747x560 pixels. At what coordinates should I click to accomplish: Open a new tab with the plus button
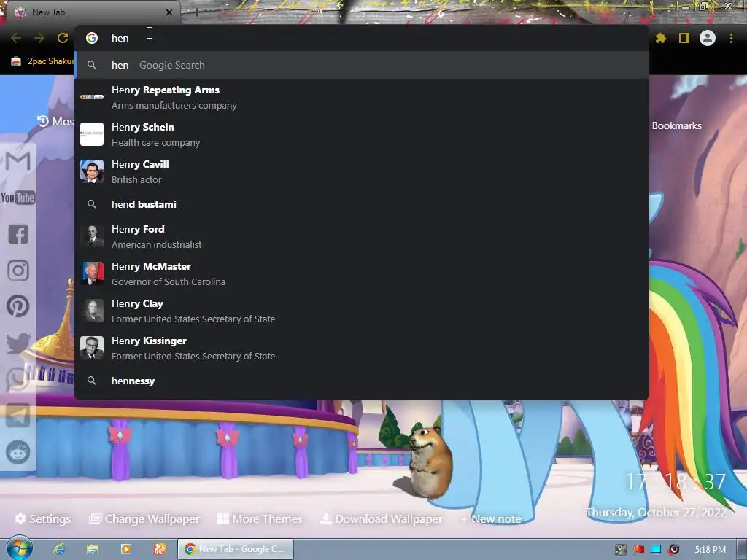coord(196,12)
